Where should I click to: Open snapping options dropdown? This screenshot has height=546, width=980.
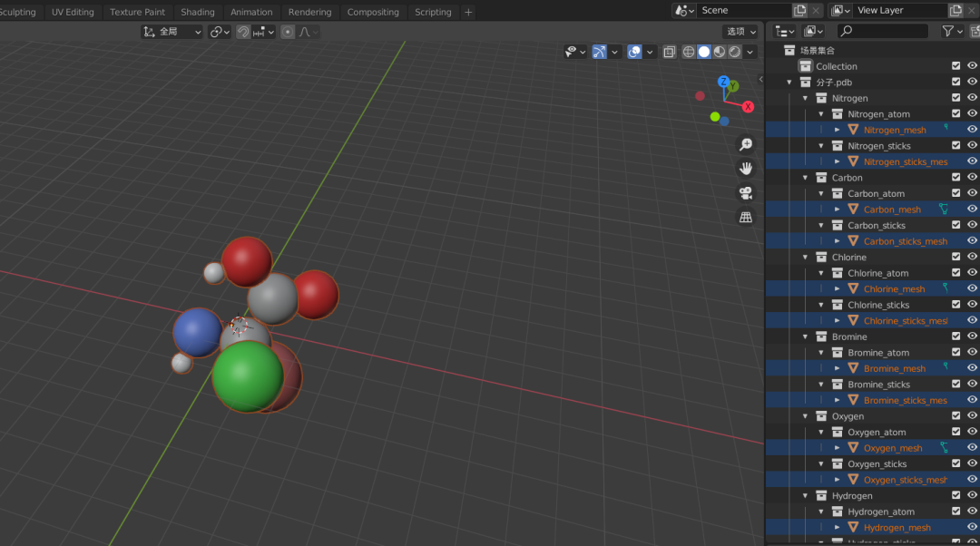pyautogui.click(x=264, y=32)
